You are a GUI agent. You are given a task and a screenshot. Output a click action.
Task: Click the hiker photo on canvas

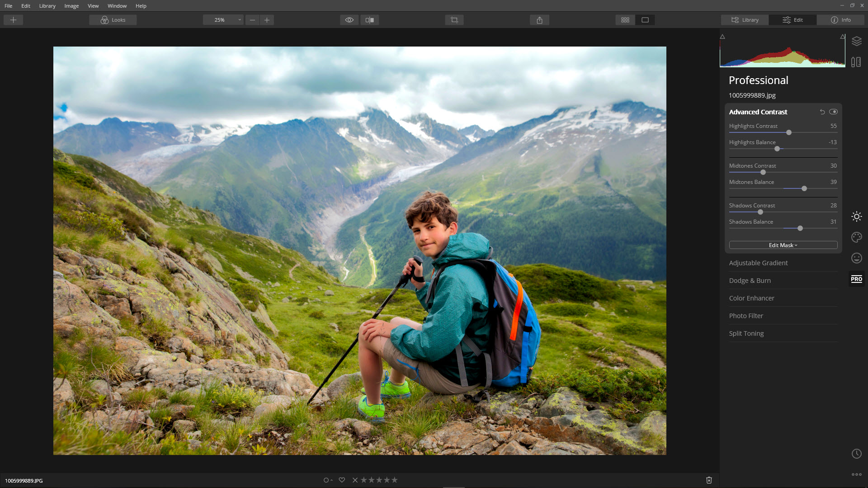[359, 251]
